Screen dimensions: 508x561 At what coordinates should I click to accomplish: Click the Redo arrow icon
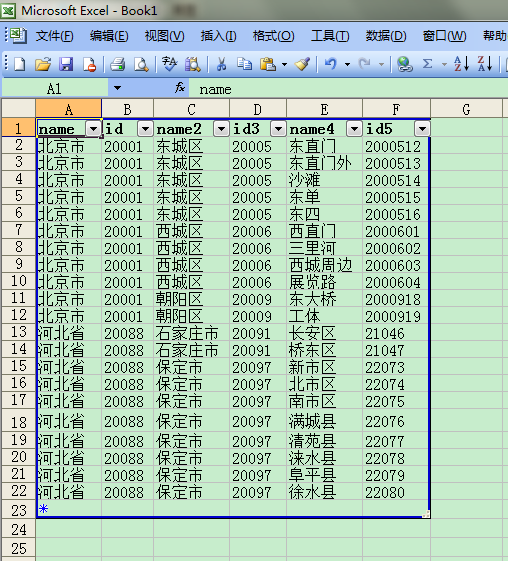click(x=365, y=64)
